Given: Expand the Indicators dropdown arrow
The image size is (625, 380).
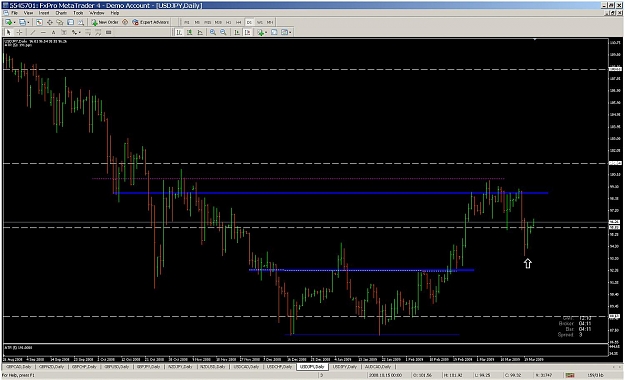Looking at the screenshot, I should [x=266, y=33].
